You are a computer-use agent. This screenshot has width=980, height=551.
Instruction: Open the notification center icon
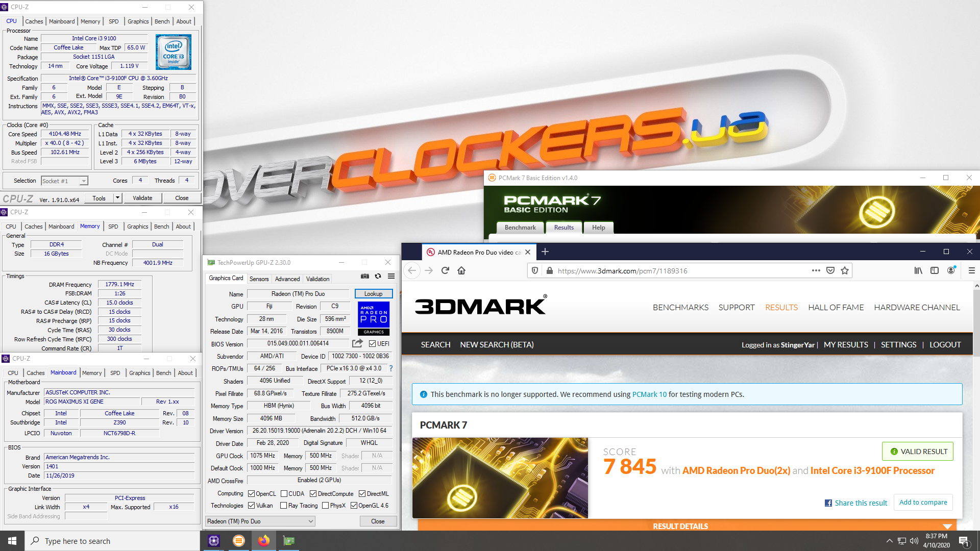tap(964, 541)
